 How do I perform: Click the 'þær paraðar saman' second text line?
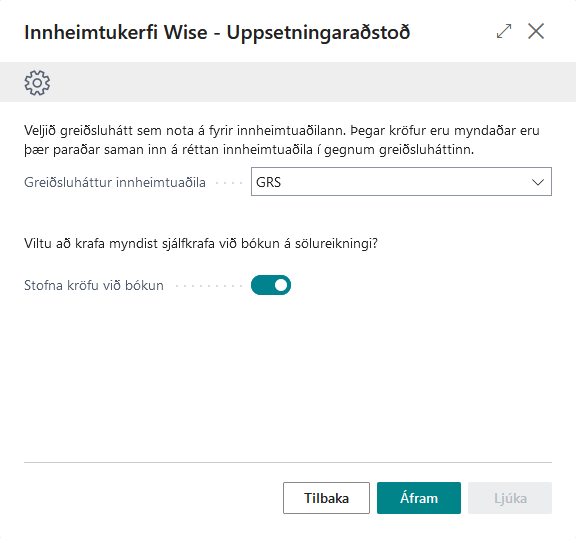pos(249,150)
